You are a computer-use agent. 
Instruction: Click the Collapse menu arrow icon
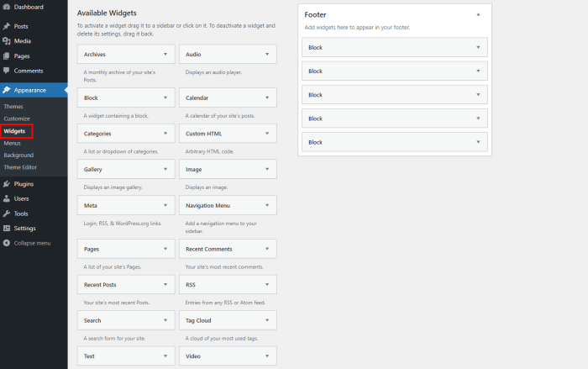pyautogui.click(x=7, y=243)
